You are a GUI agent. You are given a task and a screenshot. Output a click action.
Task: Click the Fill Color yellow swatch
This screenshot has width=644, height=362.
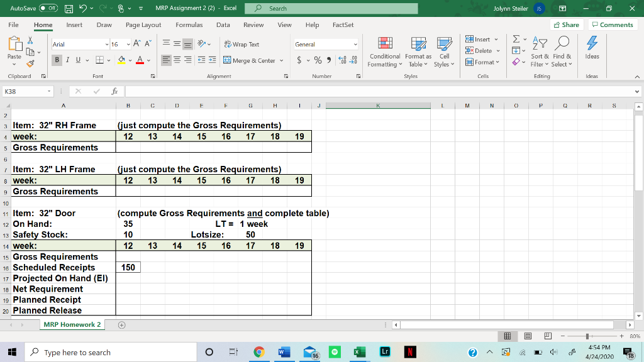[121, 60]
